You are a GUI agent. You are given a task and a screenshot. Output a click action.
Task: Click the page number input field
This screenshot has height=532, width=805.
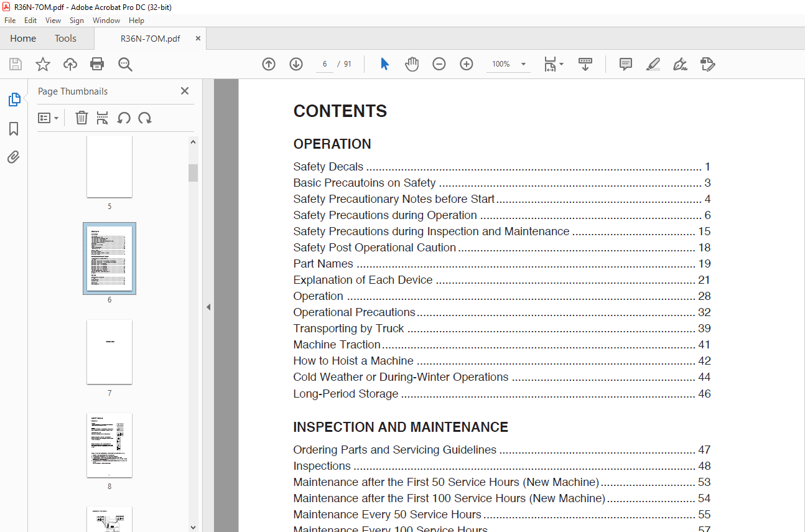[325, 64]
